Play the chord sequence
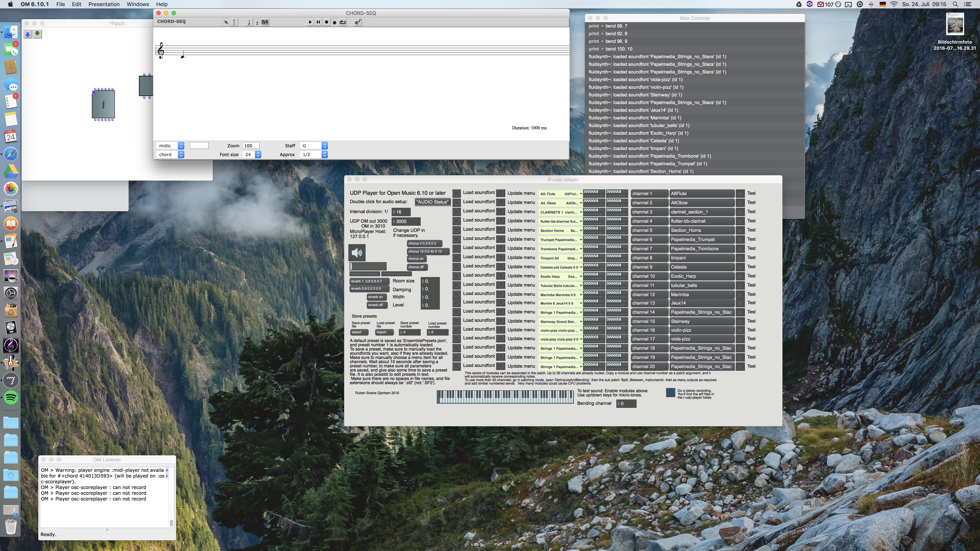Image resolution: width=980 pixels, height=551 pixels. pos(310,22)
